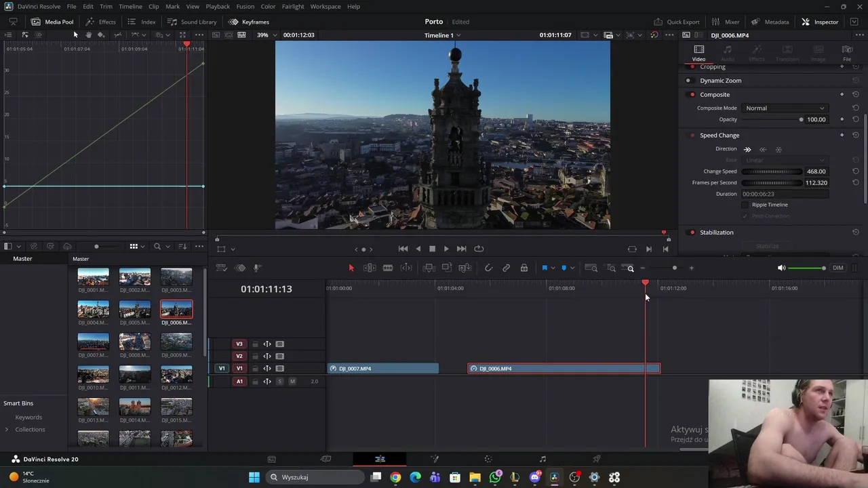Open the Timeline 1 name dropdown
Viewport: 868px width, 488px height.
pyautogui.click(x=442, y=35)
